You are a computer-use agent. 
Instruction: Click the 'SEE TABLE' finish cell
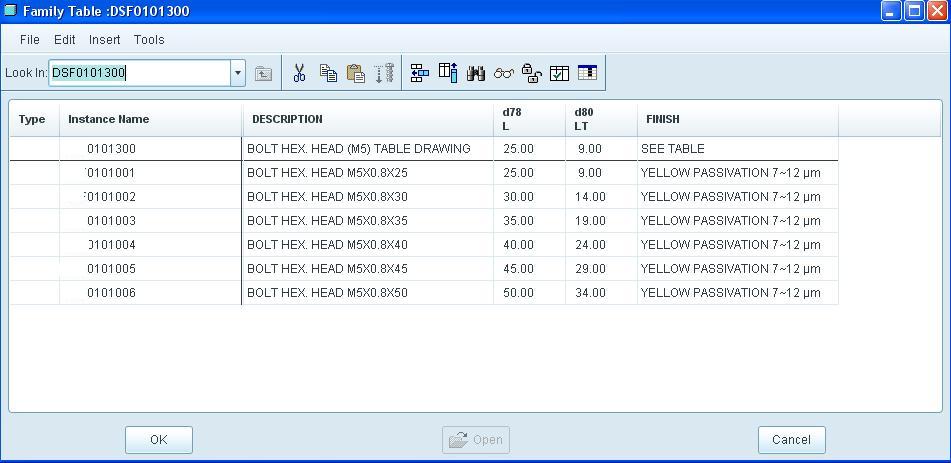click(x=738, y=149)
